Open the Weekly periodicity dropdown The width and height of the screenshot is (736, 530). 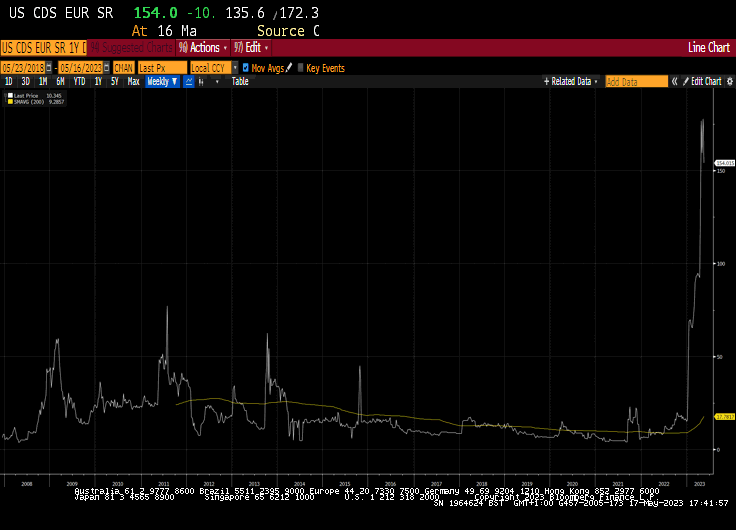[162, 82]
